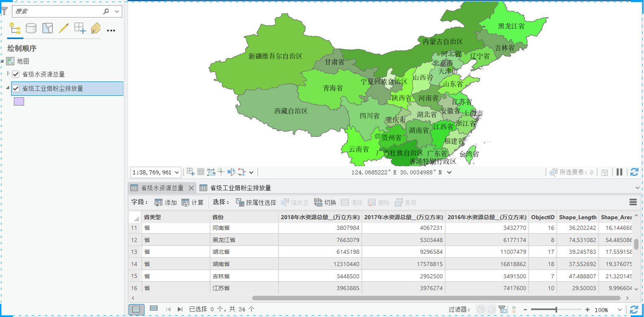Open the coordinate display format dropdown
Screen dimensions: 644x317
(449, 172)
